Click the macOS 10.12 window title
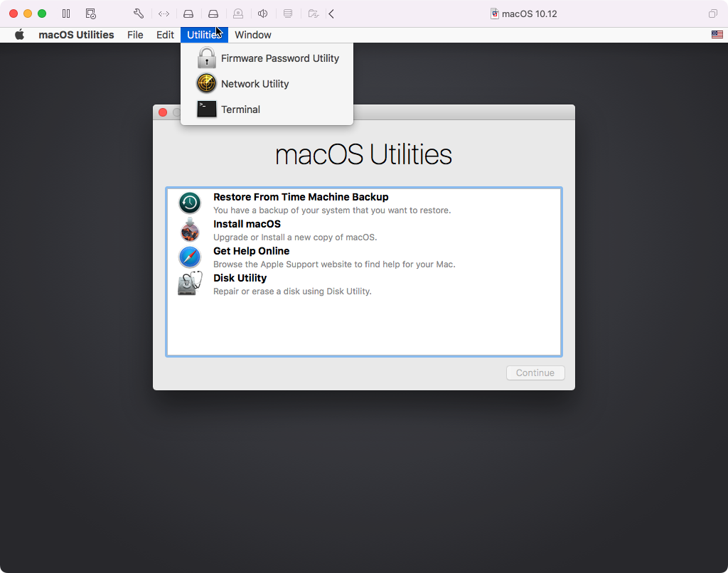 529,14
